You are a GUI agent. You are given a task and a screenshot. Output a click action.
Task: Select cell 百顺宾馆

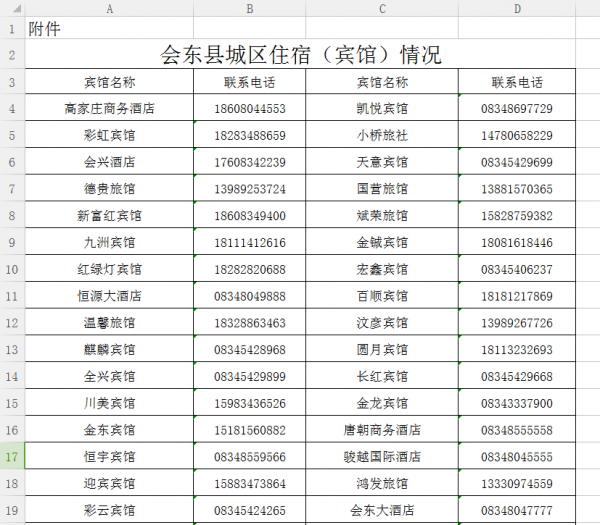382,296
